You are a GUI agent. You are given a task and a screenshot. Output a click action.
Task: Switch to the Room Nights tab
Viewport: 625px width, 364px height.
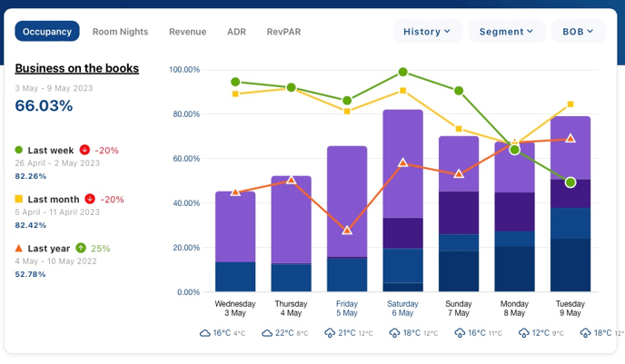(120, 32)
